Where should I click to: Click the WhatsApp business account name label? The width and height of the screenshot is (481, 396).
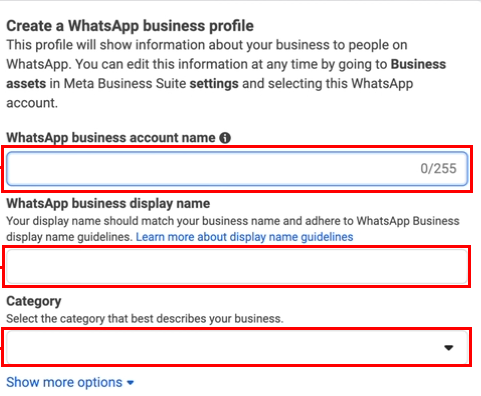click(111, 138)
